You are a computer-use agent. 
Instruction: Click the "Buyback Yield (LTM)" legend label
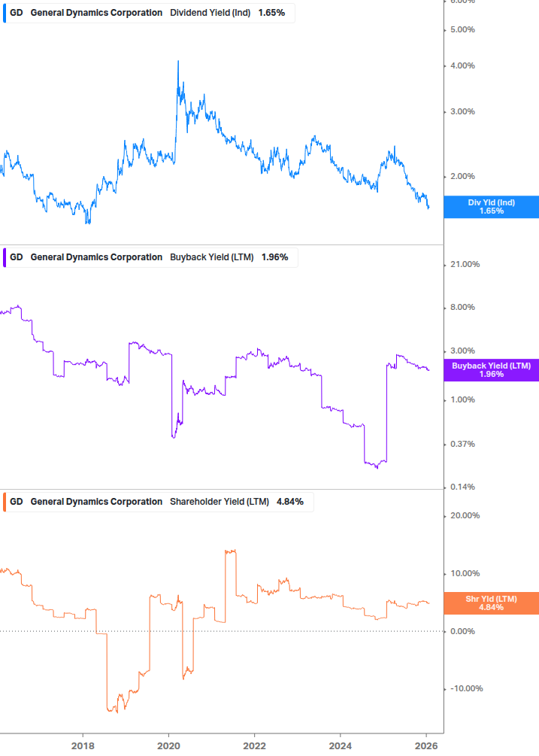click(213, 257)
